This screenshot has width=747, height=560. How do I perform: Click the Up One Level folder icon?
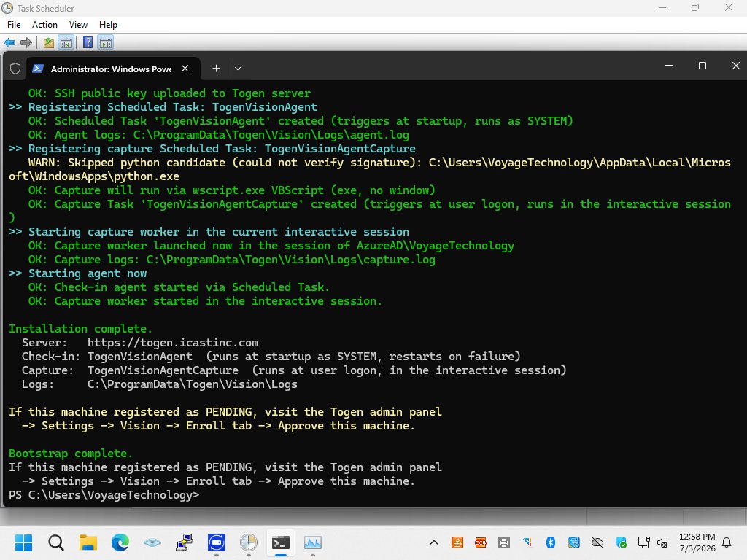pyautogui.click(x=49, y=43)
